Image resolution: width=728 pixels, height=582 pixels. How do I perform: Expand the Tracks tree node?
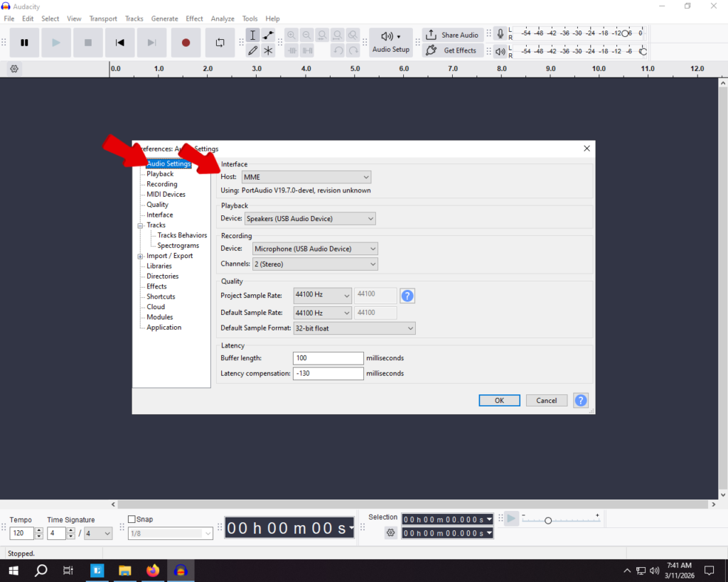[x=141, y=225]
